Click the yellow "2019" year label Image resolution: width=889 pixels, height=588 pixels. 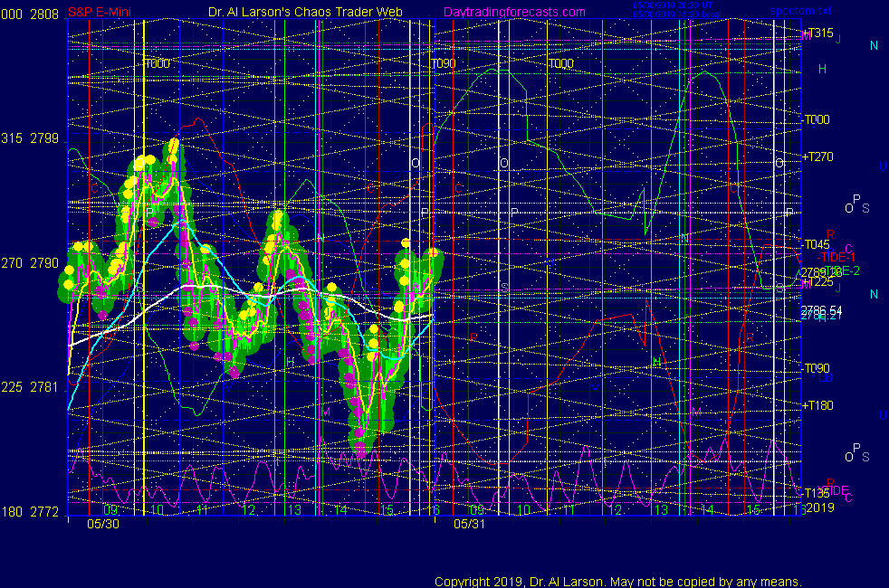coord(820,507)
